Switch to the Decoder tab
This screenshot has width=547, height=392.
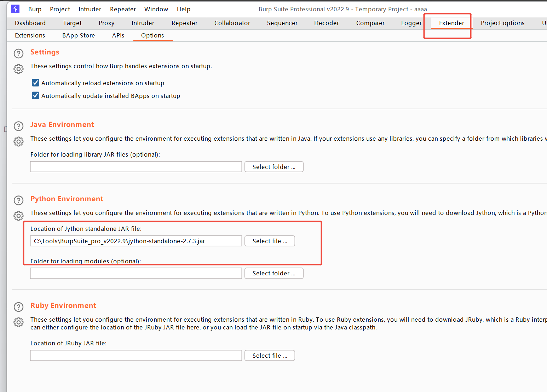pos(326,23)
